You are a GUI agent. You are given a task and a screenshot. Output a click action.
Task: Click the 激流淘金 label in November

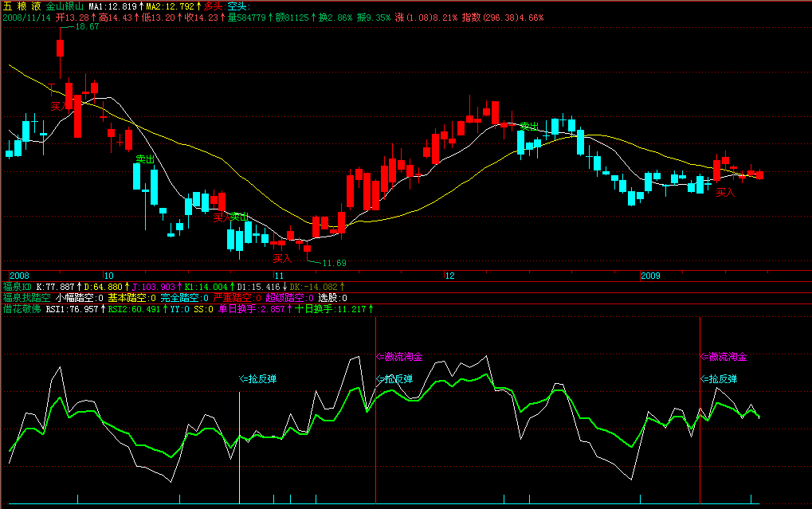[399, 357]
